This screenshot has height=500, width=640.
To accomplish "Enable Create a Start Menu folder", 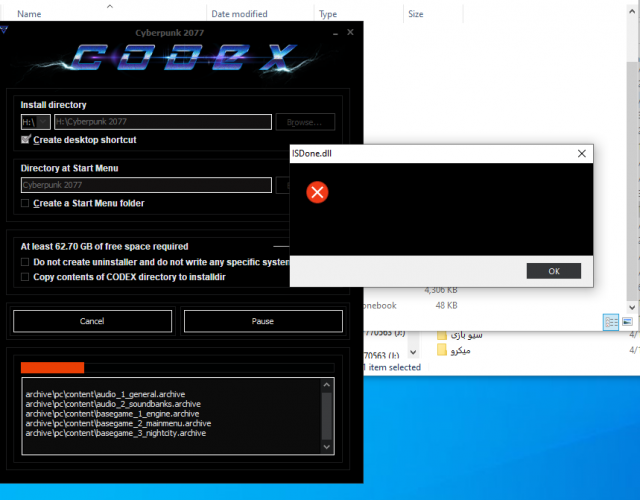I will (x=26, y=204).
